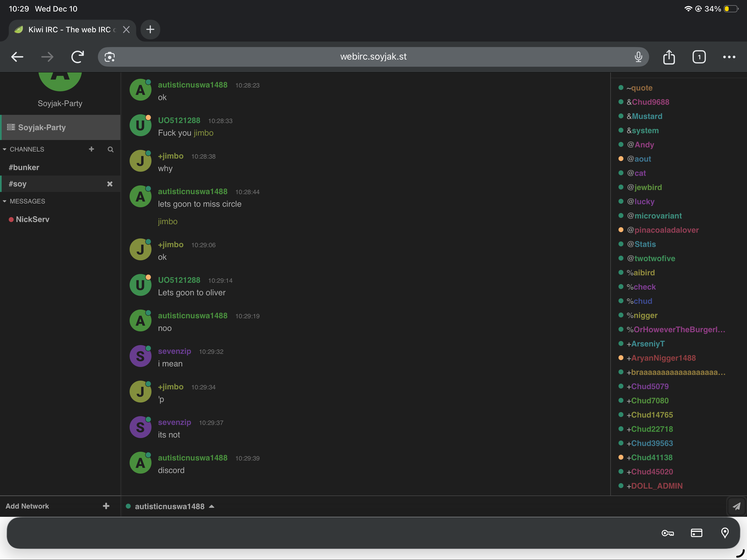Tap the reload page icon
The width and height of the screenshot is (747, 560).
(77, 57)
